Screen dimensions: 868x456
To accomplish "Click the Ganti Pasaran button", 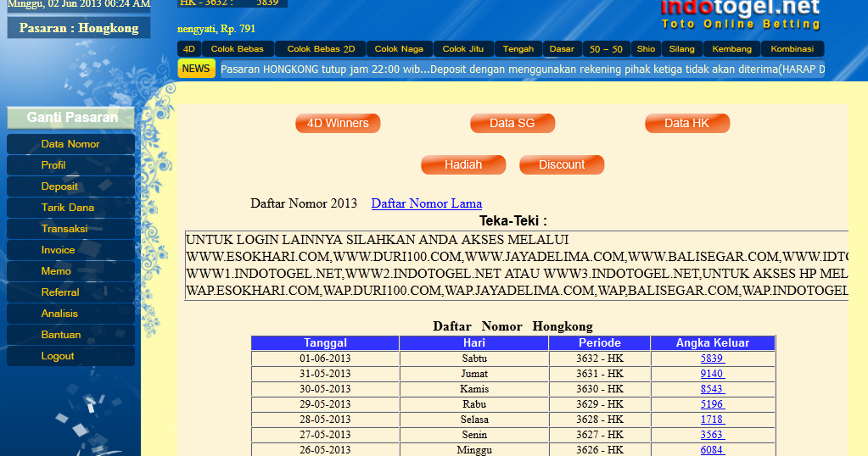I will (71, 118).
